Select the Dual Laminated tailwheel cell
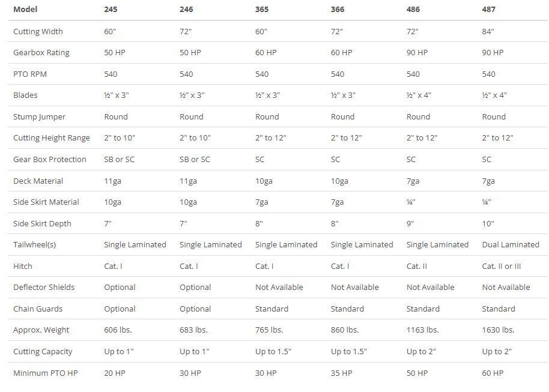 511,245
